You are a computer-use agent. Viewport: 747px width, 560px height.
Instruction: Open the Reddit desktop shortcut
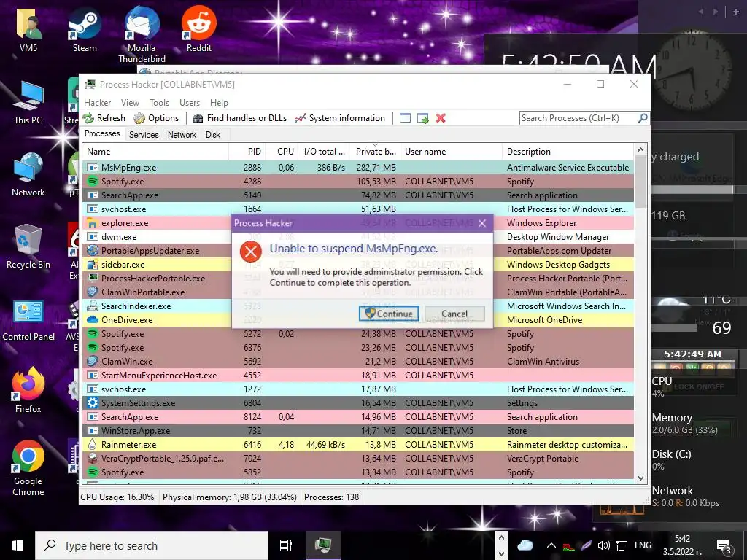pos(198,29)
